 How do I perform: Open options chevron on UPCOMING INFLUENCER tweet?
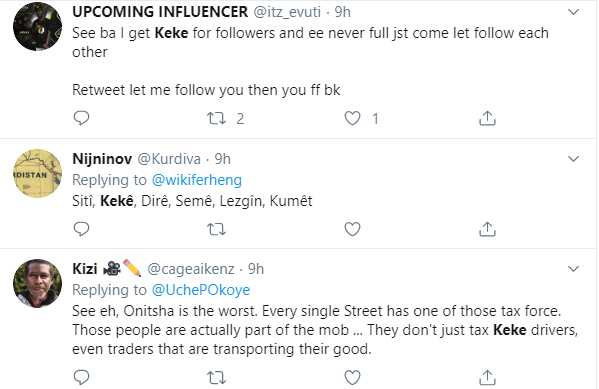coord(573,12)
